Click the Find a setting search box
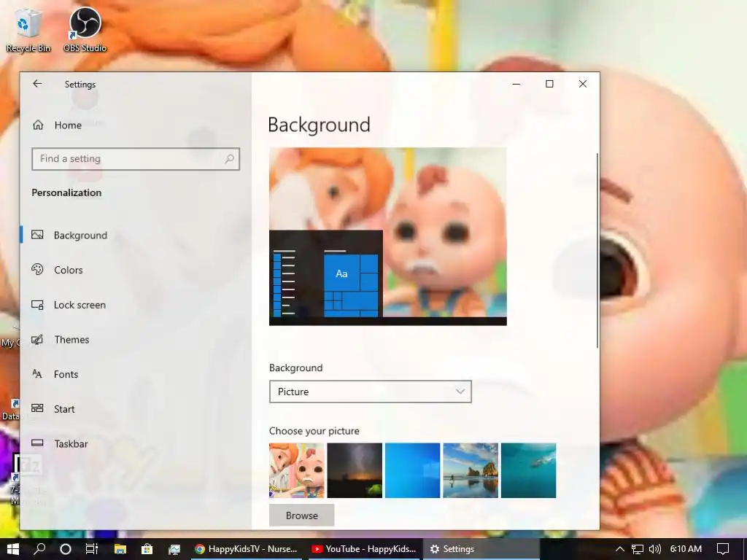The width and height of the screenshot is (747, 560). pos(135,158)
